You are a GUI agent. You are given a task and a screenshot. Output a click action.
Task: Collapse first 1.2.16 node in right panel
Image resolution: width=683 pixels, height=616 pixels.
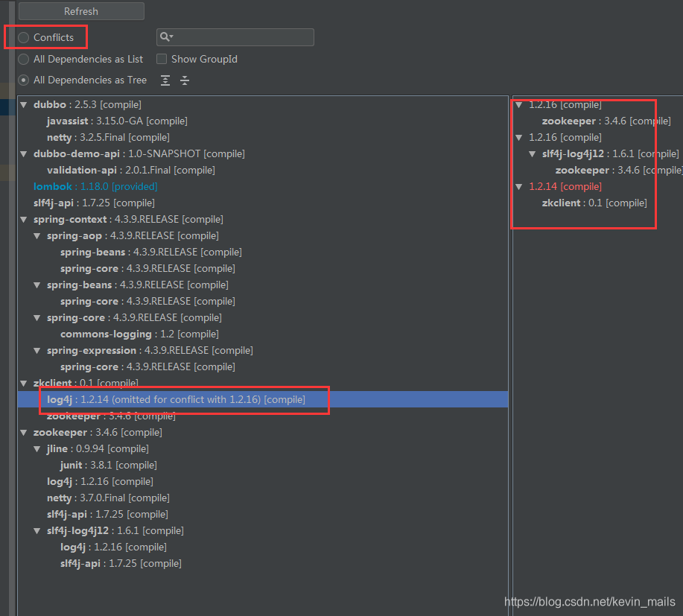coord(519,104)
